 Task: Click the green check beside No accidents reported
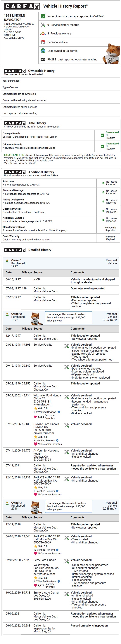click(x=43, y=16)
